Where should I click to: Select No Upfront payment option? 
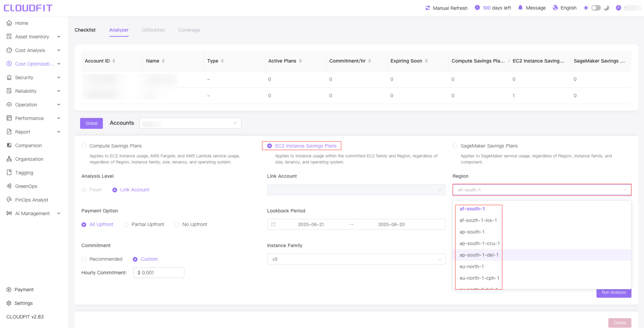177,225
